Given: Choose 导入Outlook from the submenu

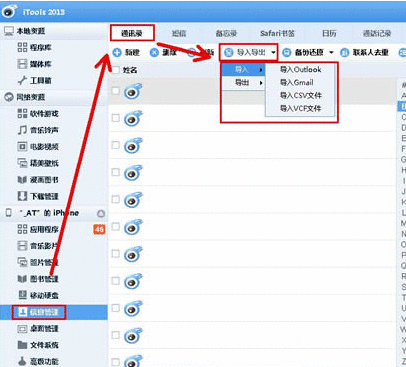Looking at the screenshot, I should [300, 70].
